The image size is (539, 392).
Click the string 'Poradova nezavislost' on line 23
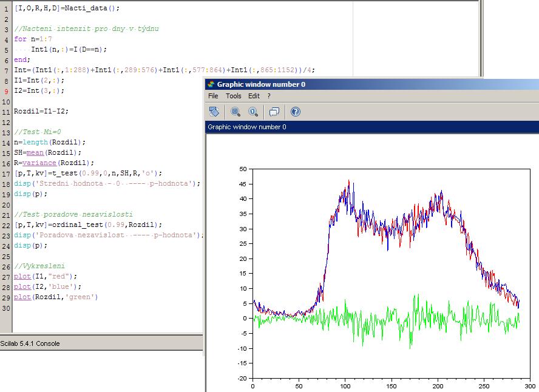point(82,235)
